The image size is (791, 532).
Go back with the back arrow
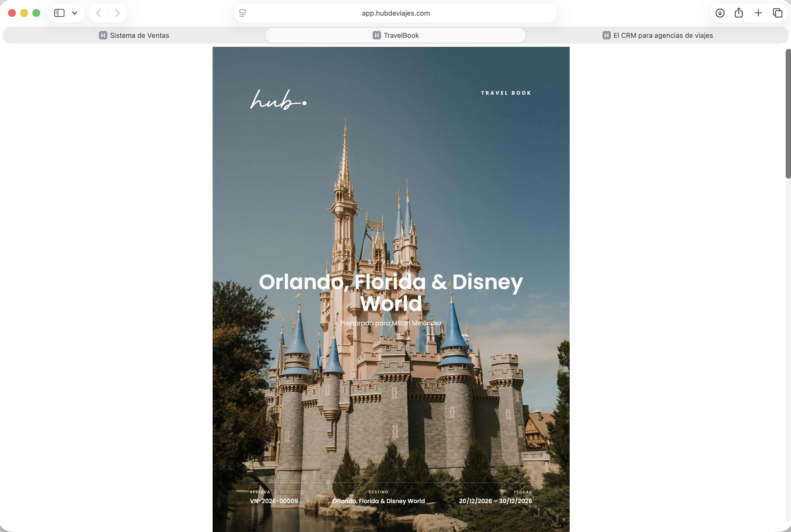pos(98,13)
